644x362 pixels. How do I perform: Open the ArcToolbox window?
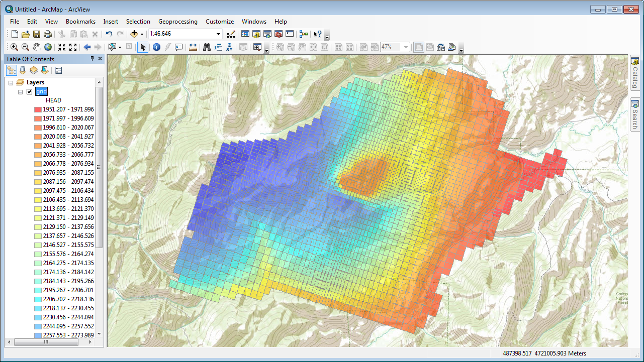(278, 34)
